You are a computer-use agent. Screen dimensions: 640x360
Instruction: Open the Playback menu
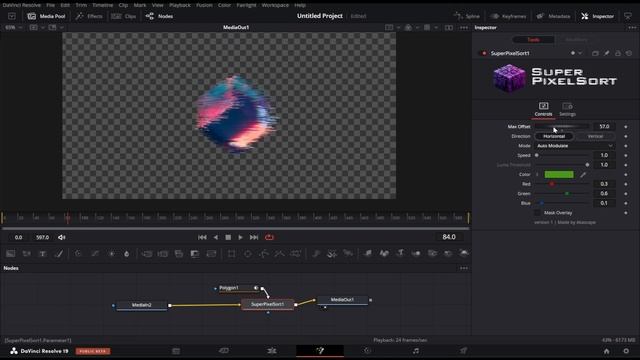coord(180,5)
